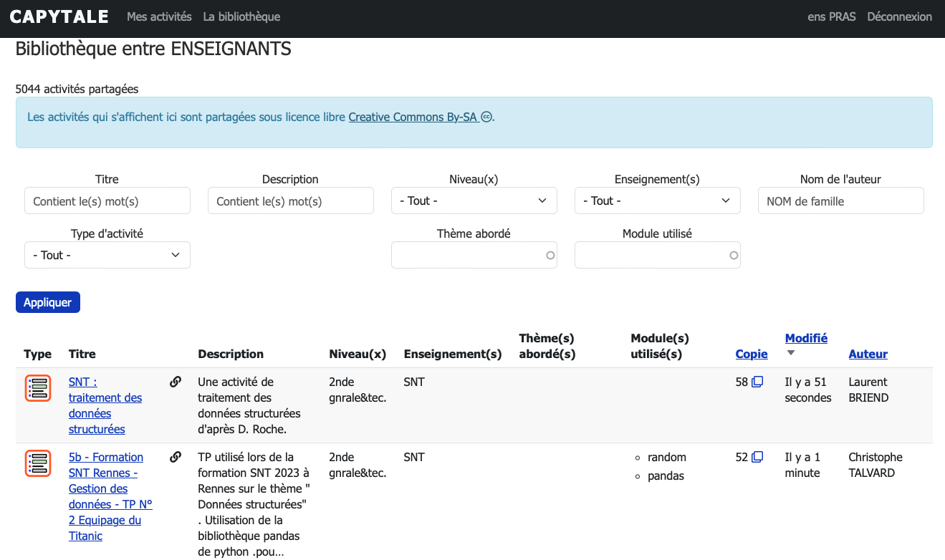The image size is (945, 560).
Task: Open the Niveau(x) dropdown
Action: (474, 201)
